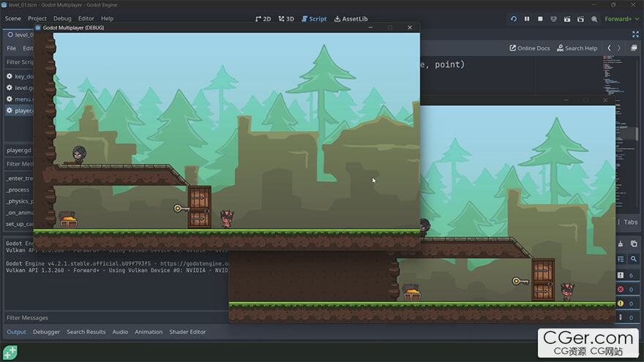This screenshot has height=362, width=644.
Task: Click the Tabs indentation indicator
Action: (631, 222)
